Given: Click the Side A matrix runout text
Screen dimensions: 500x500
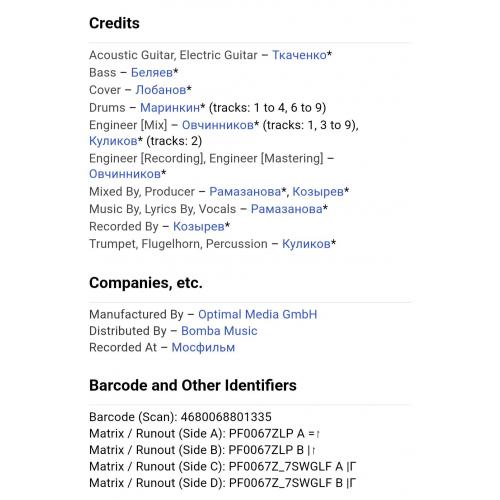Looking at the screenshot, I should click(x=205, y=433).
